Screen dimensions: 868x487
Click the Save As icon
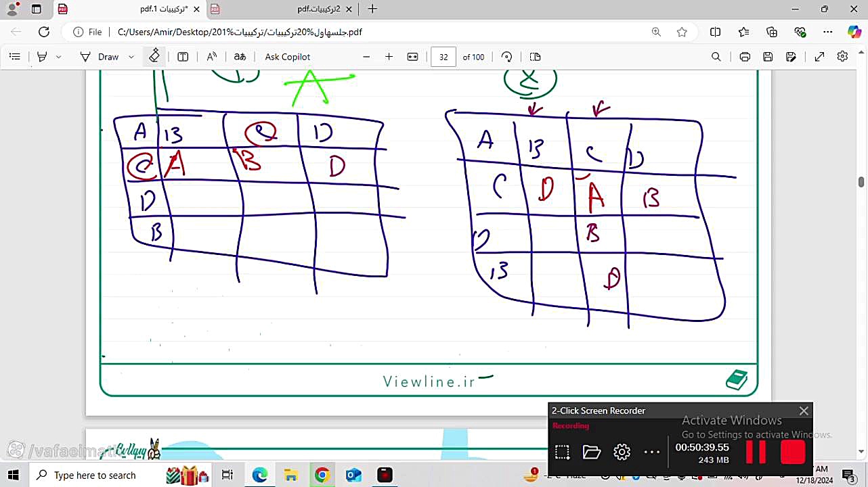[x=791, y=57]
